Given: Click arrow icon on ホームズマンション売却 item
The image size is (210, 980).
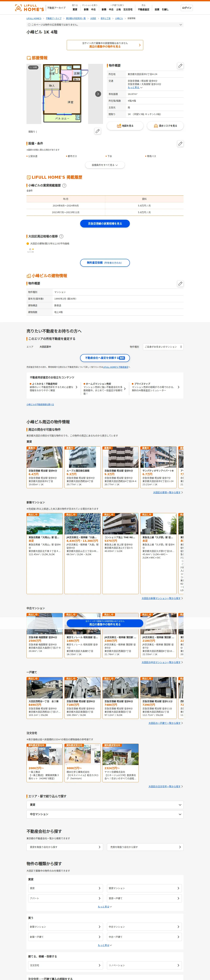Looking at the screenshot, I should click(125, 389).
